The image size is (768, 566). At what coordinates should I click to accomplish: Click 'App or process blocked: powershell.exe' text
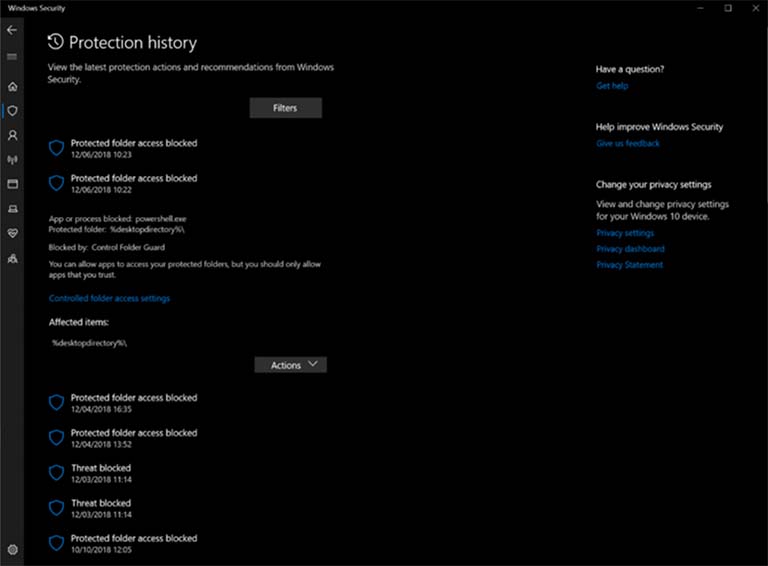click(118, 219)
